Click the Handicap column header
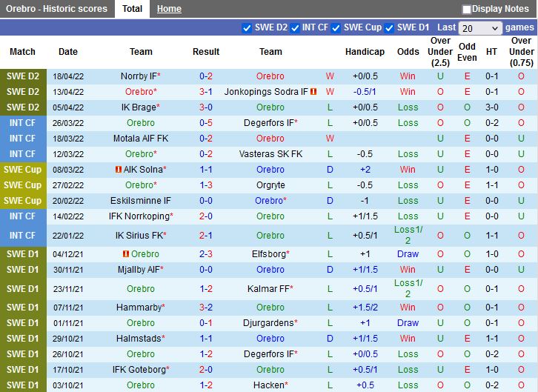This screenshot has height=392, width=538. click(x=365, y=52)
